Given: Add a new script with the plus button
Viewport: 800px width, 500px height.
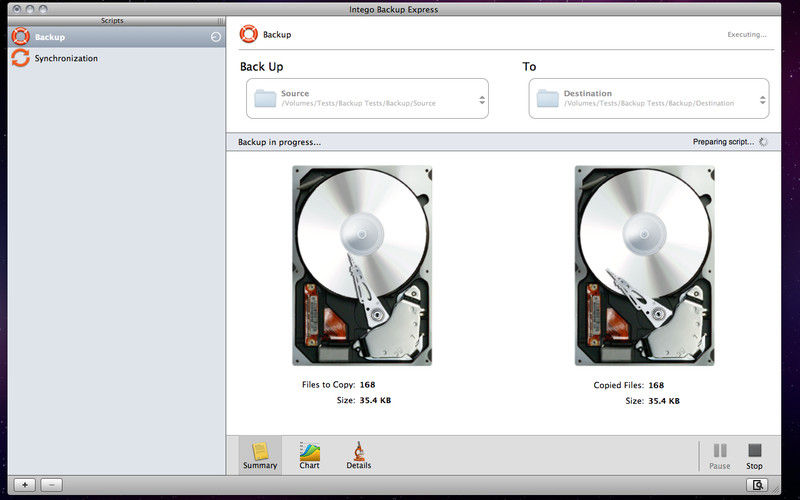Looking at the screenshot, I should click(x=24, y=485).
